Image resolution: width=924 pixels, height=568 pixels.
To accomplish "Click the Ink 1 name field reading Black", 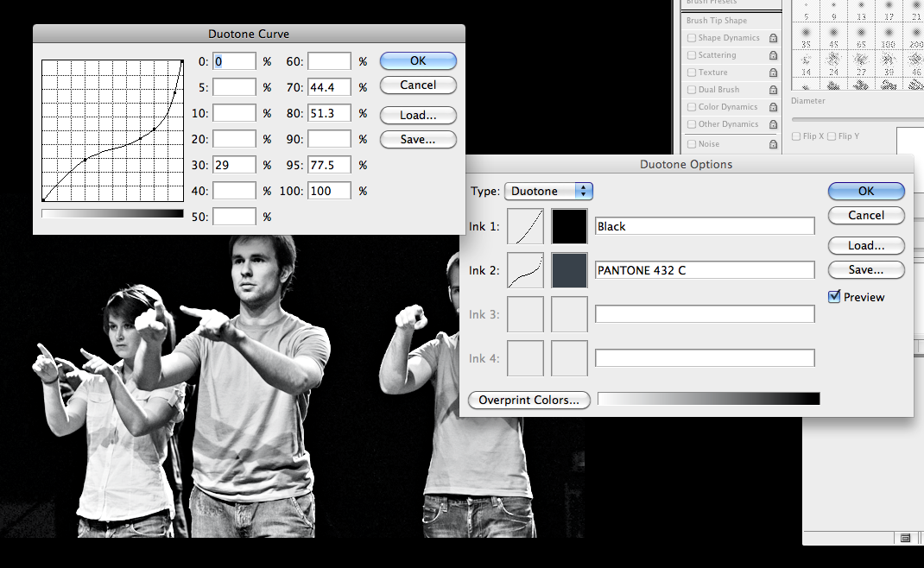I will (705, 226).
